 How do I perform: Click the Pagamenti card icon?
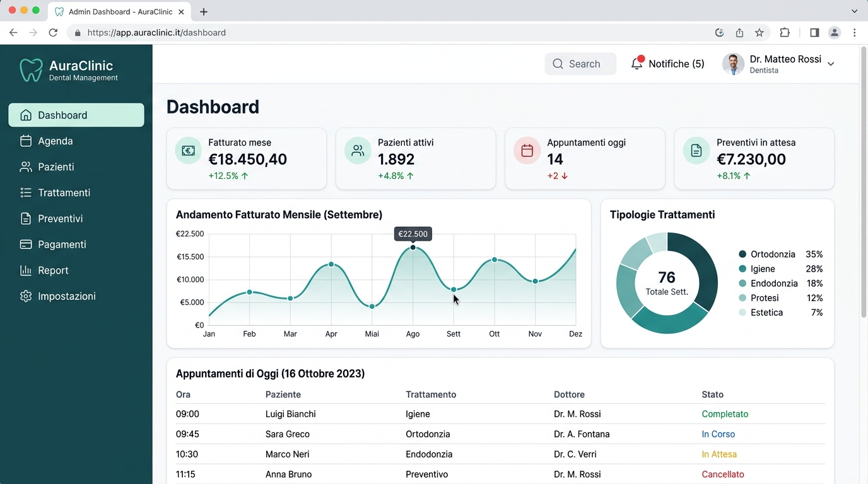(x=26, y=245)
